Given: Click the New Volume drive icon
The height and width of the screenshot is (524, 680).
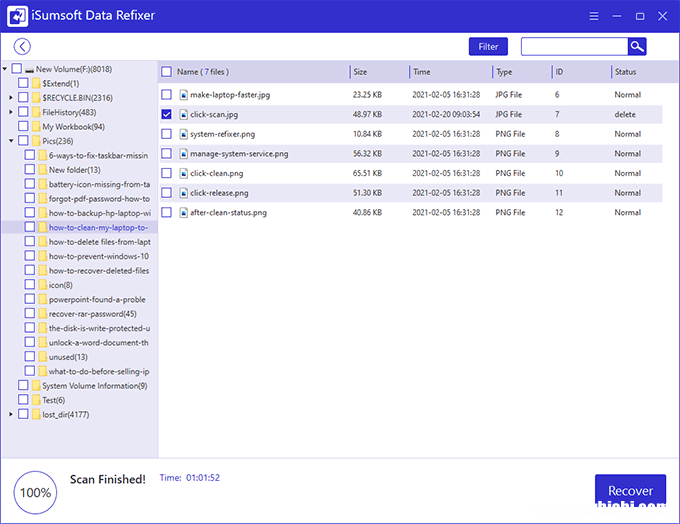Looking at the screenshot, I should (29, 69).
